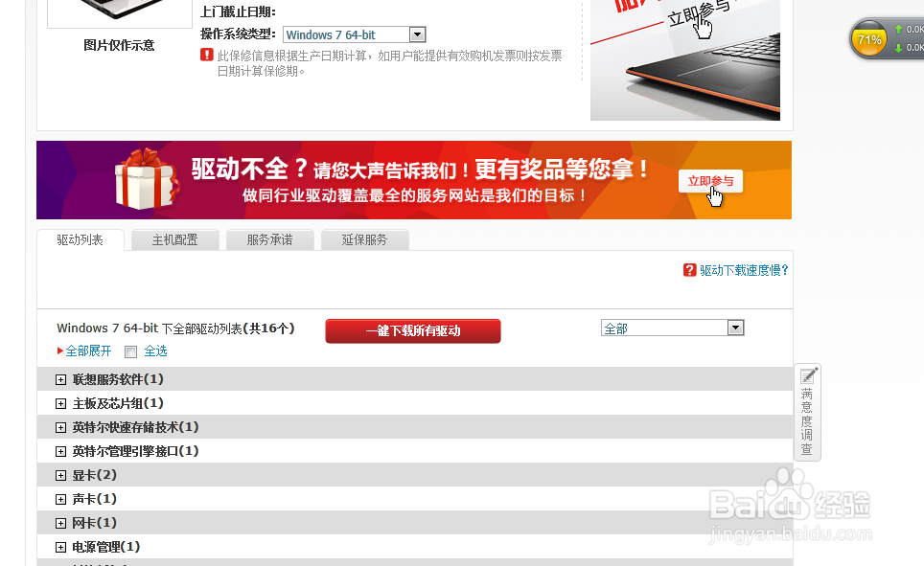Click the green upload speed arrow
The image size is (924, 566).
tap(899, 29)
